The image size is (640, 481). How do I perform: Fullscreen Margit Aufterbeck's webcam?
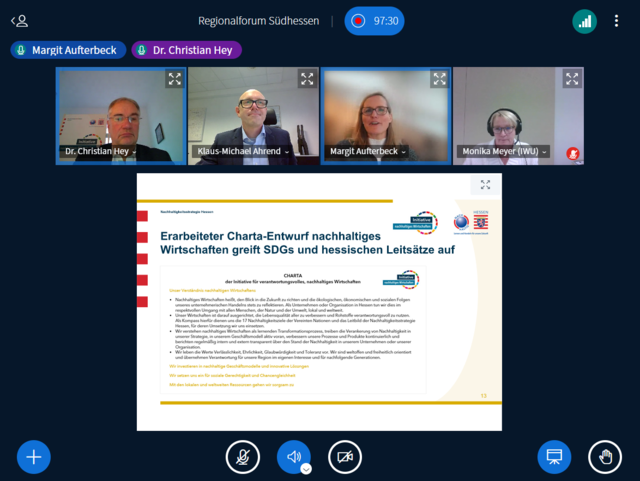coord(438,79)
